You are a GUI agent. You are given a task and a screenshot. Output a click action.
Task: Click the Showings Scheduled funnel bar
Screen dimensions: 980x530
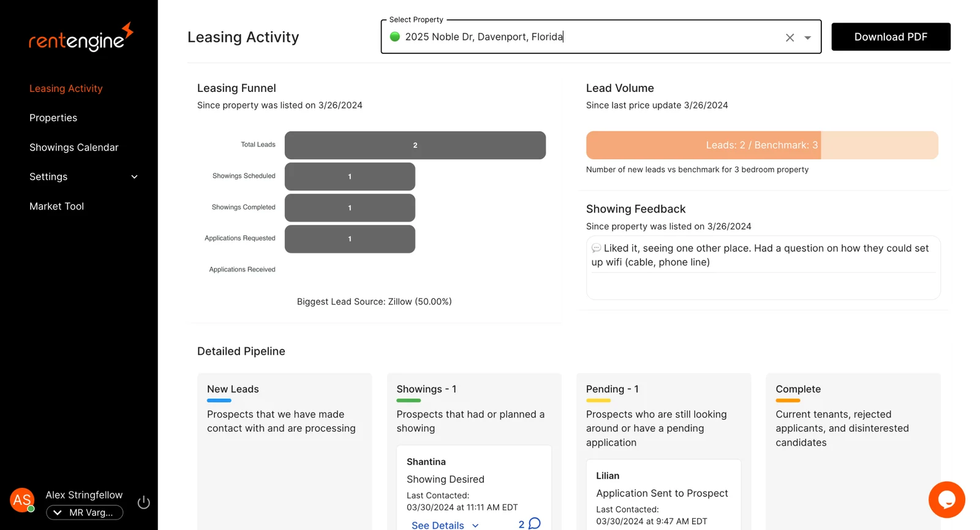(350, 176)
